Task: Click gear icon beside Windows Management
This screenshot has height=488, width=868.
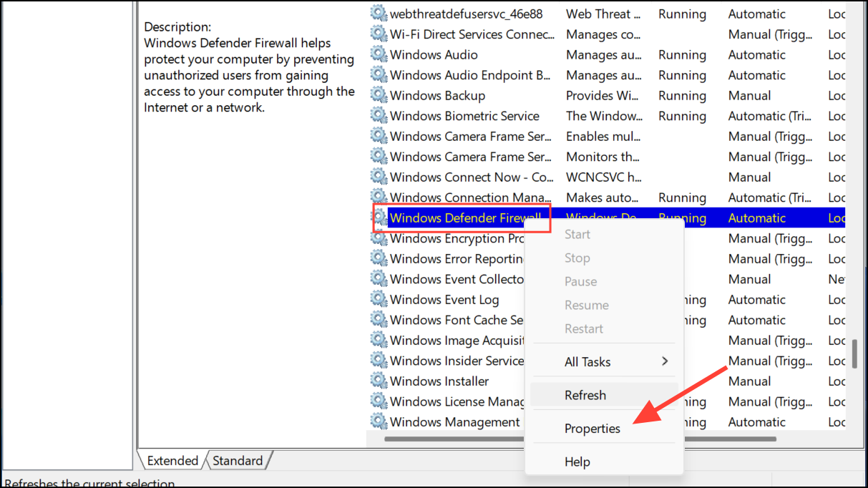Action: pyautogui.click(x=378, y=421)
